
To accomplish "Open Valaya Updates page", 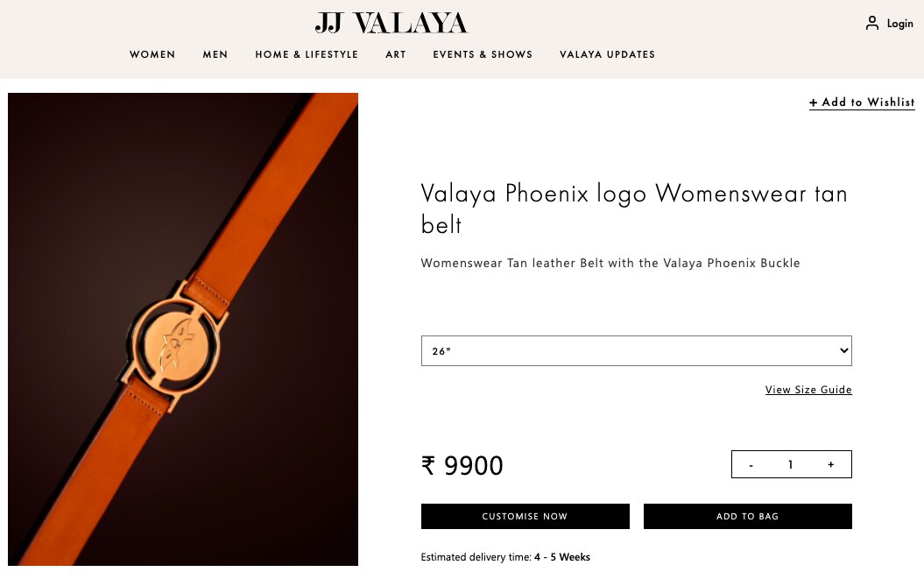I will point(607,54).
